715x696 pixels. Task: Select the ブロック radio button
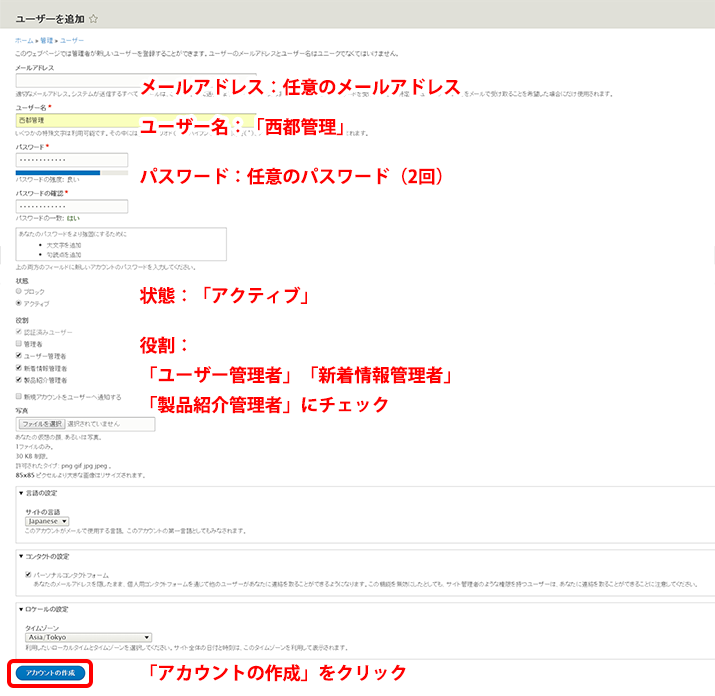point(19,291)
